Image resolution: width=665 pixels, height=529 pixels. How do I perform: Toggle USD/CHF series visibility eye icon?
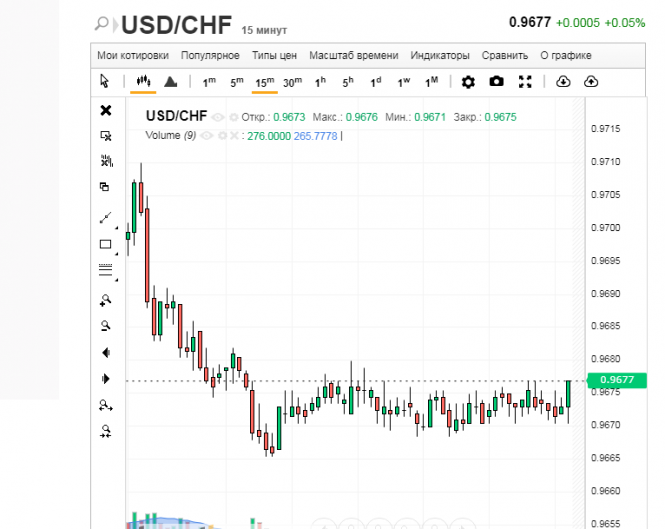(x=218, y=117)
